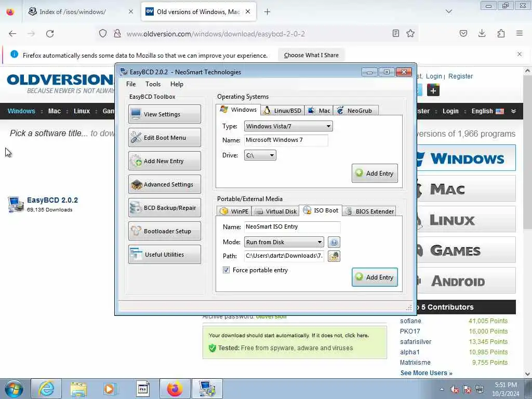Open Bootloader Setup section

(165, 231)
